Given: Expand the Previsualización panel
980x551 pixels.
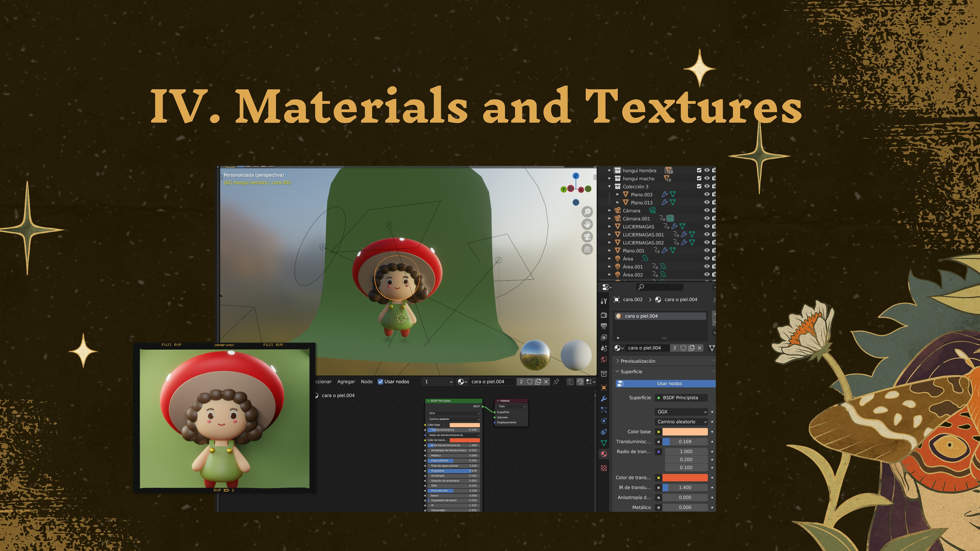Looking at the screenshot, I should tap(638, 361).
